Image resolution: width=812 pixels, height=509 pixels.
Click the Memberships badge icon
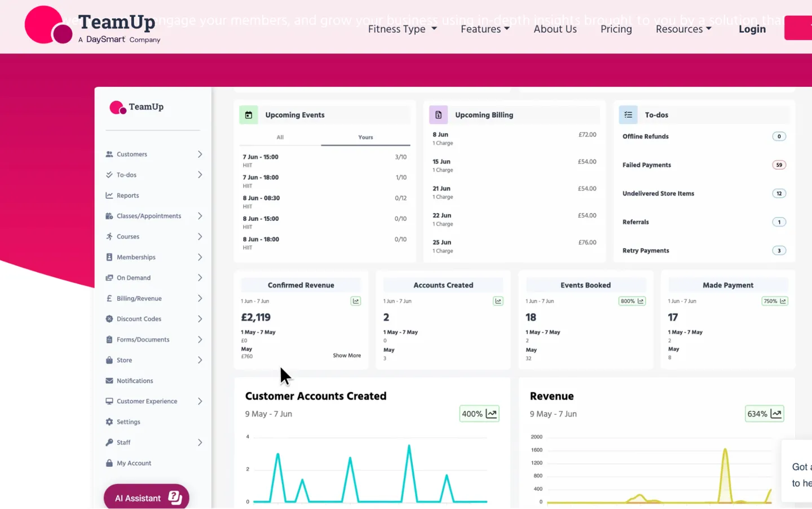click(109, 257)
